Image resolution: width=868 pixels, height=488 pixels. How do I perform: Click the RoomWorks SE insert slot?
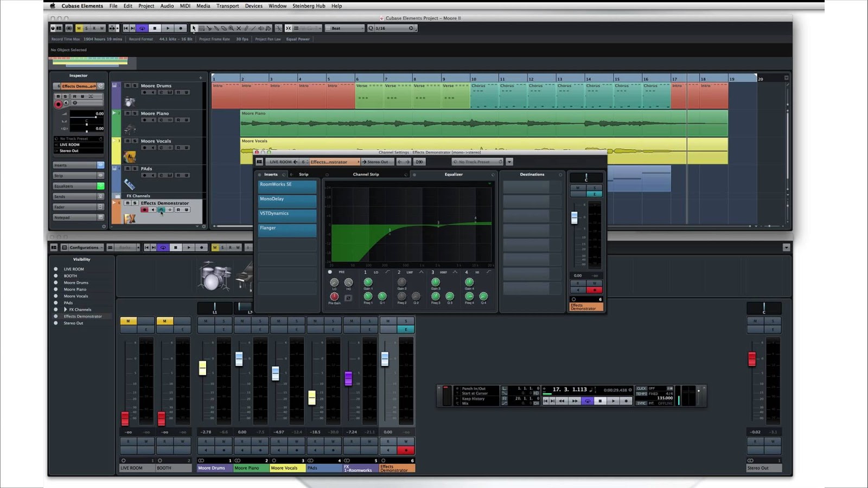[x=287, y=187]
